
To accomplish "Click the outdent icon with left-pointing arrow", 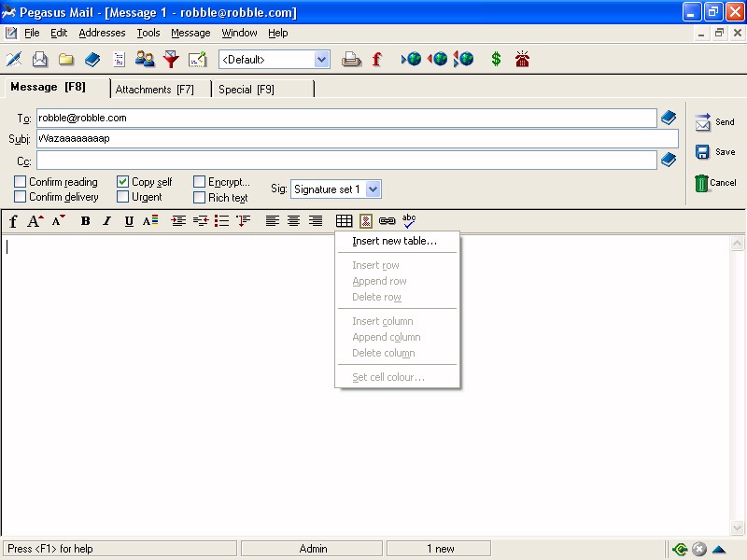I will pyautogui.click(x=201, y=221).
